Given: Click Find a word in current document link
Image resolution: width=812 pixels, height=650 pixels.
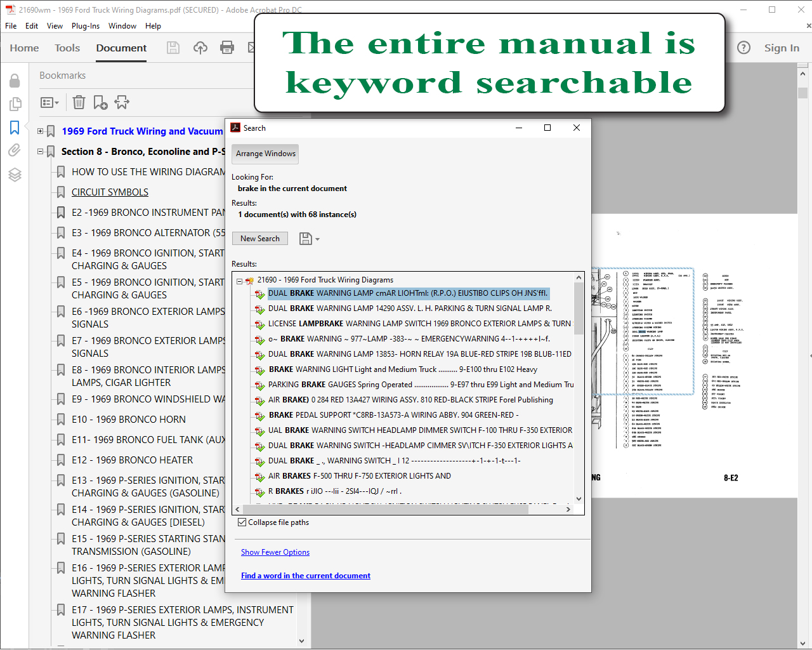Looking at the screenshot, I should (x=305, y=576).
